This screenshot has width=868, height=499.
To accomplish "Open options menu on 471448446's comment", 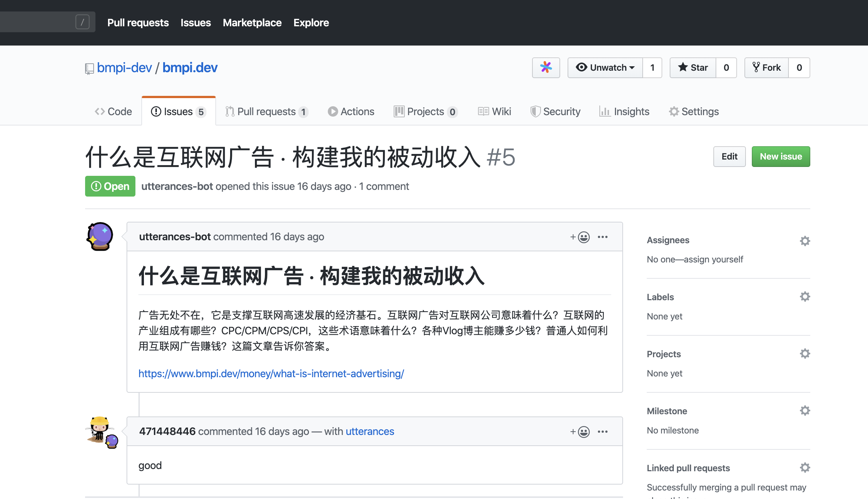I will coord(603,432).
